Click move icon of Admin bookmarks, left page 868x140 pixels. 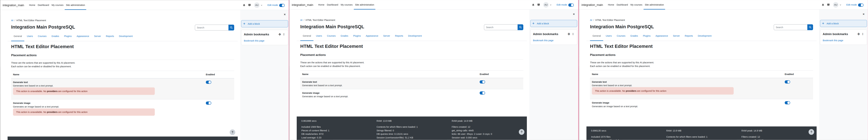pos(280,34)
